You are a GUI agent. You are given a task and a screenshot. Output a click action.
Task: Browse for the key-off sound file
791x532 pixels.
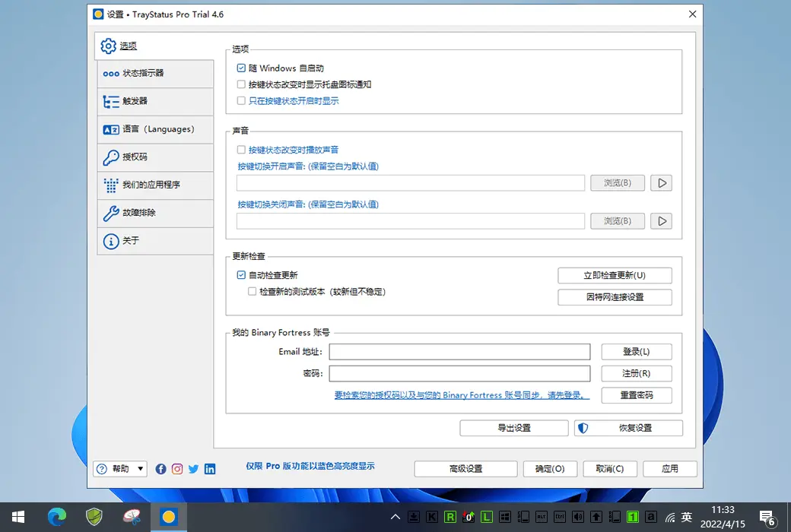pyautogui.click(x=618, y=221)
